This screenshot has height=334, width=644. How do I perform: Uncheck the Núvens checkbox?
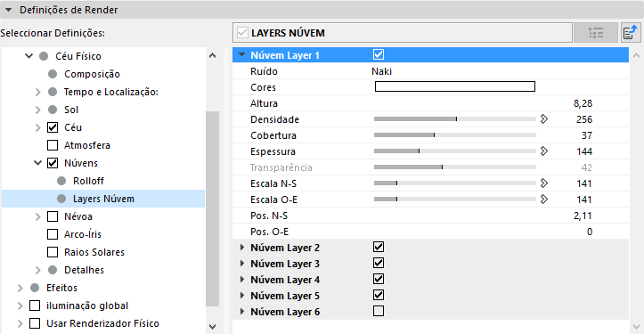coord(53,163)
